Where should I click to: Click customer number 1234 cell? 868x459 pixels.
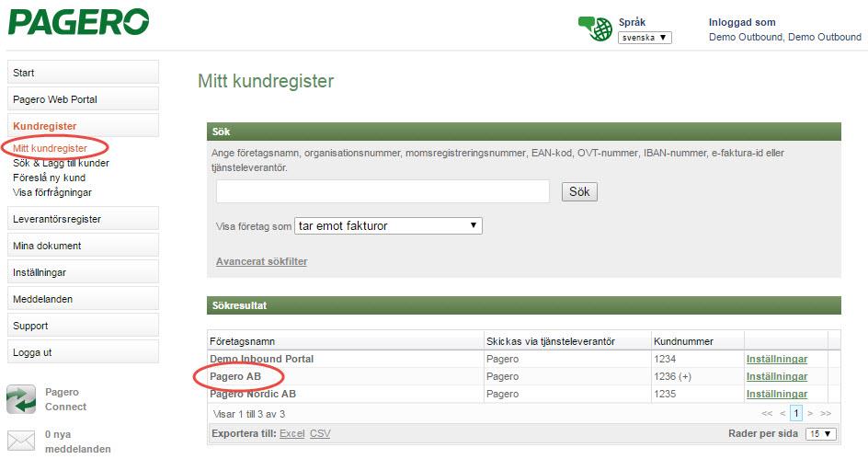coord(665,359)
